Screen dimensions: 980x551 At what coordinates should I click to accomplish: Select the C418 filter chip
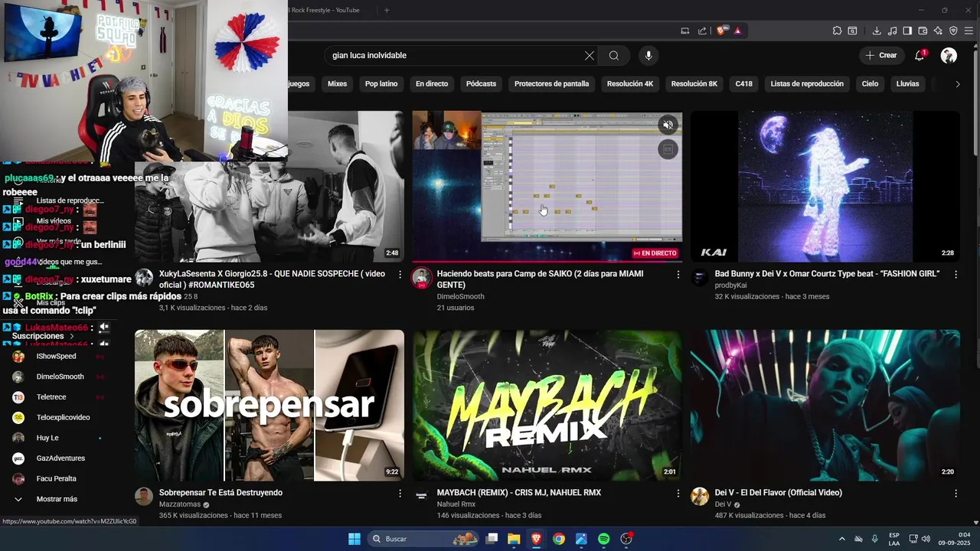744,84
